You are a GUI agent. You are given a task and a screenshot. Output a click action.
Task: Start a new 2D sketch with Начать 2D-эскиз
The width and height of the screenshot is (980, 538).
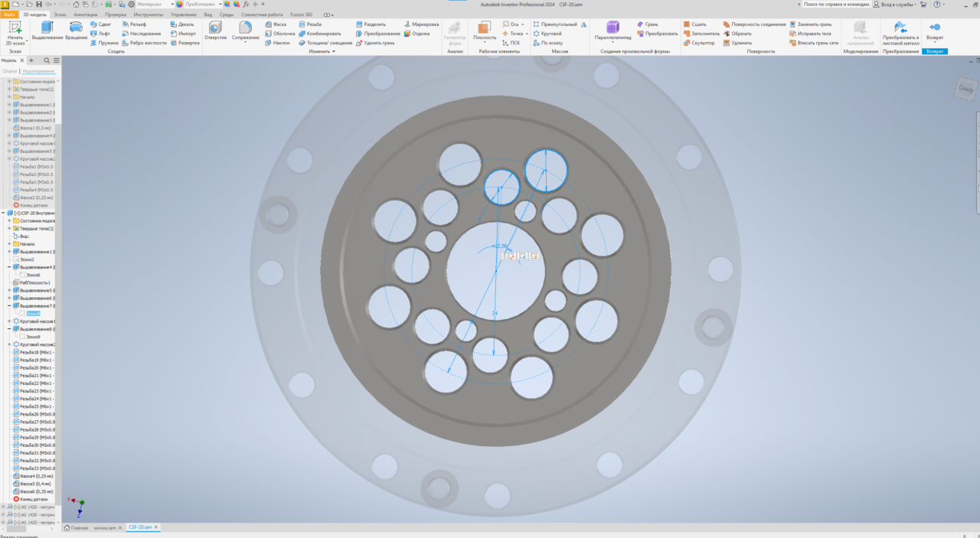[x=15, y=31]
